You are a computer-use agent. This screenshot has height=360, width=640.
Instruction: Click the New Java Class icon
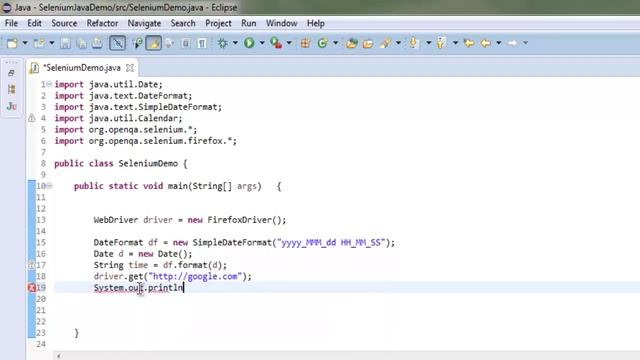click(x=322, y=43)
